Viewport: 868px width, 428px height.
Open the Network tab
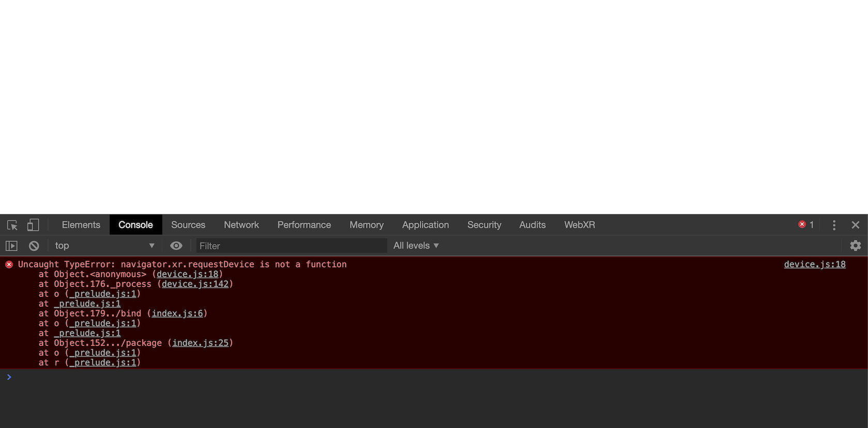click(x=241, y=225)
